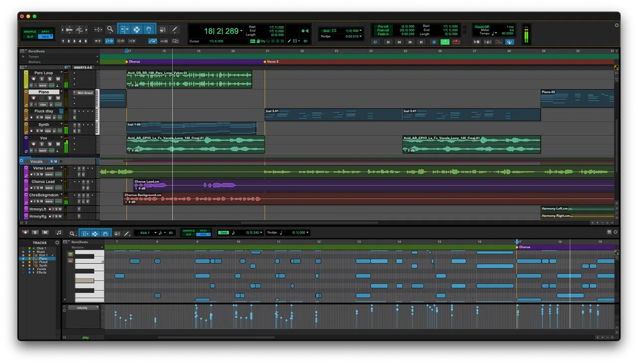Screen dimensions: 638x364
Task: Select the Trim tool
Action: (x=124, y=29)
